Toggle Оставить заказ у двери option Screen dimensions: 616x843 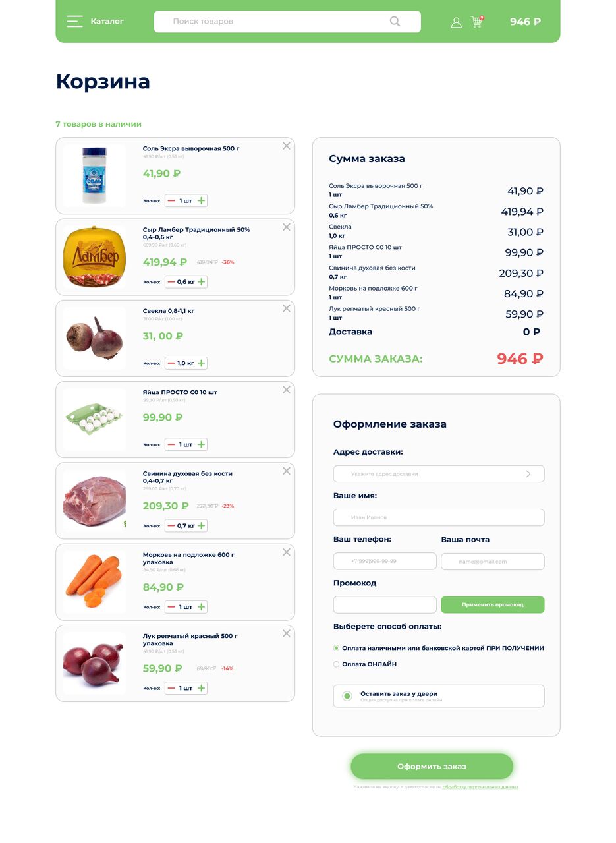pyautogui.click(x=347, y=696)
